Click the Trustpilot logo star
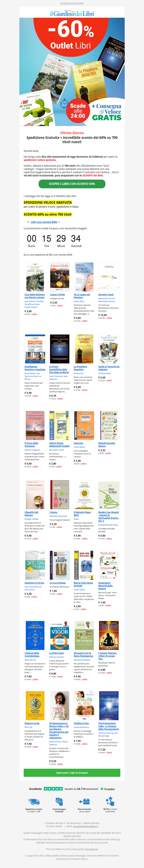 tap(102, 789)
